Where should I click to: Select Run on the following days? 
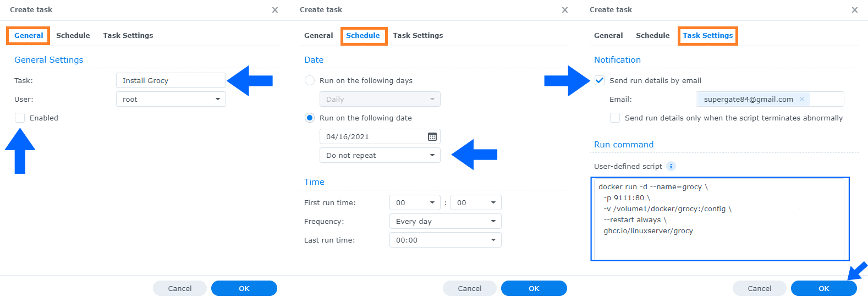pos(310,80)
